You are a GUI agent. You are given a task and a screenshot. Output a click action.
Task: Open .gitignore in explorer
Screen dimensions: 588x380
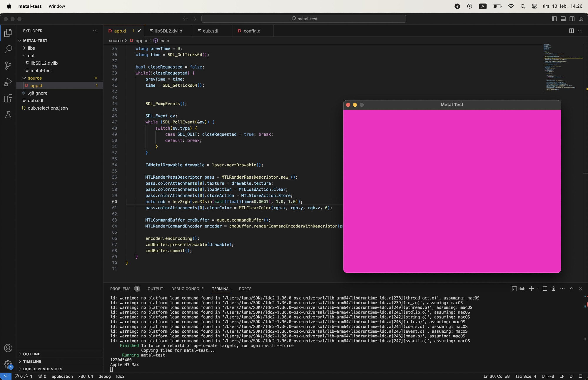click(x=60, y=93)
